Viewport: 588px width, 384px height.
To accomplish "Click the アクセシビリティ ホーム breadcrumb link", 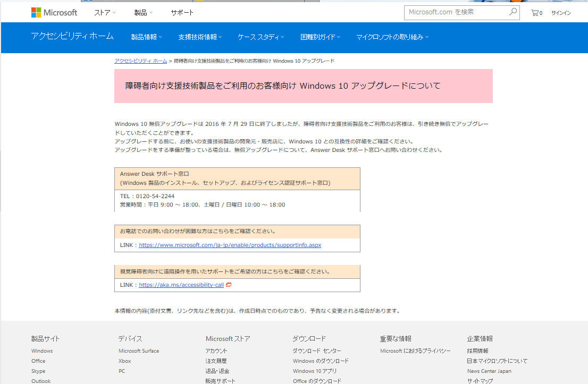I will point(141,61).
